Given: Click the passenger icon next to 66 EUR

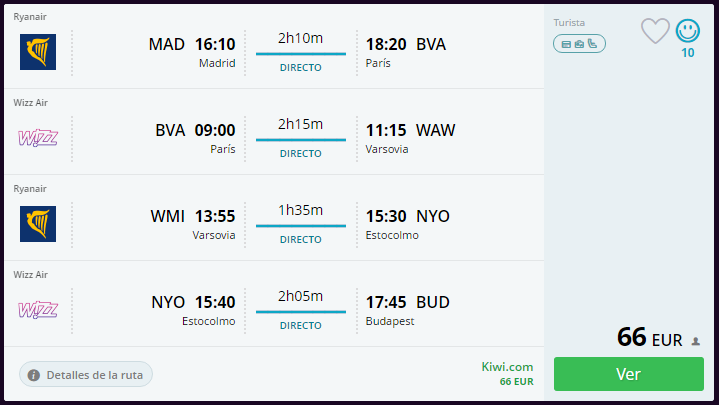Looking at the screenshot, I should coord(696,341).
